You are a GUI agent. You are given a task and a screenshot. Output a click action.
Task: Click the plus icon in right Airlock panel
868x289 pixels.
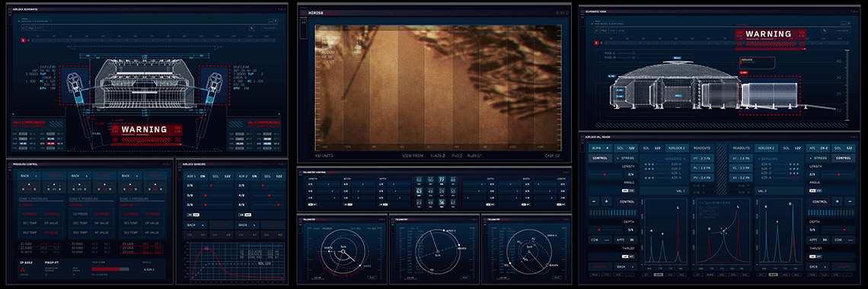(x=837, y=201)
